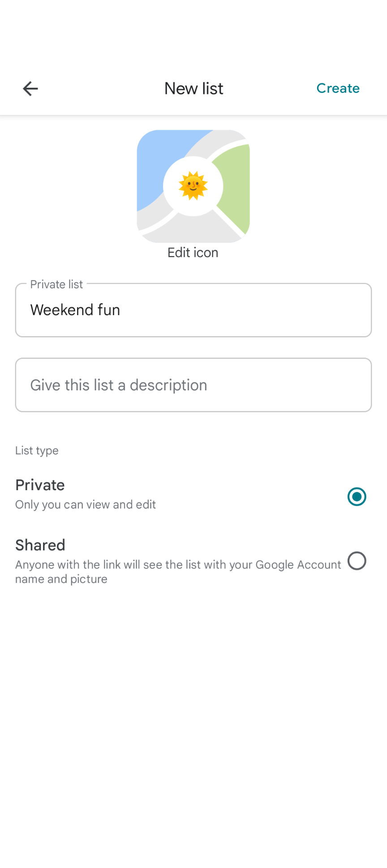Click the teal Create link
The image size is (387, 868).
coord(338,88)
